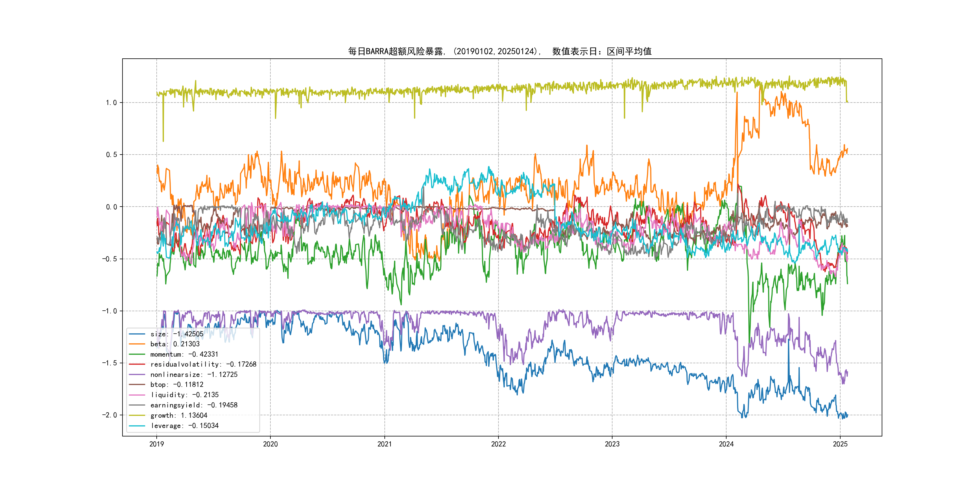Click the cyan leverage swatch in legend
Image resolution: width=980 pixels, height=490 pixels.
click(x=137, y=426)
